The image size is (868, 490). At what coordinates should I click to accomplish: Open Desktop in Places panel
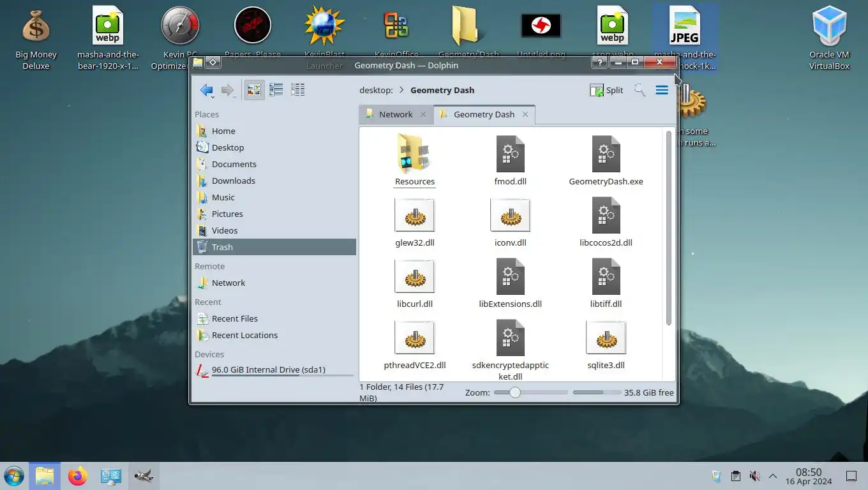click(274, 147)
